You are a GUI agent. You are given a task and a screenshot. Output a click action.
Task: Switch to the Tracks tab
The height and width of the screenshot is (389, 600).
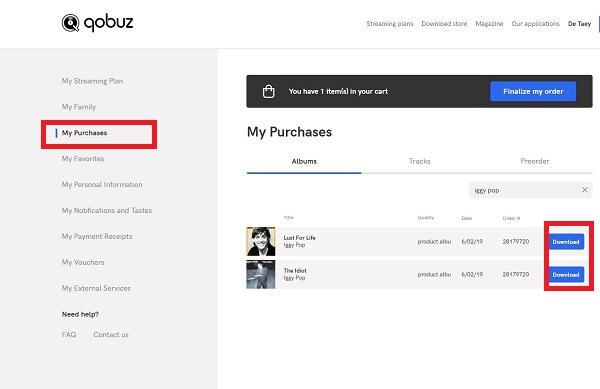(x=419, y=161)
